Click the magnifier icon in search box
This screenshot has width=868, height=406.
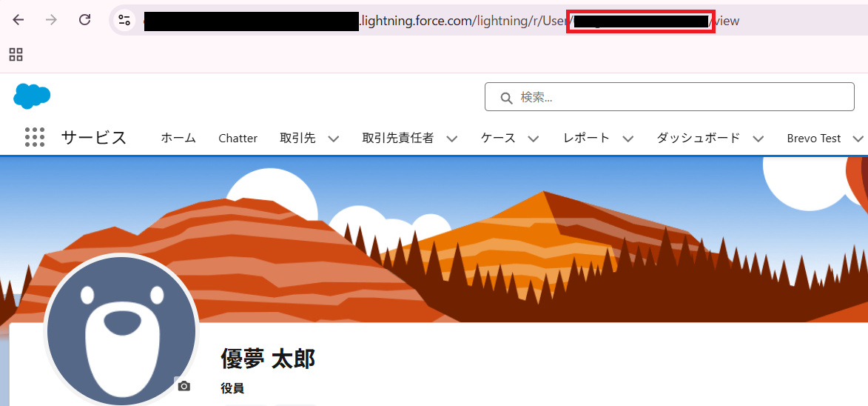point(506,98)
